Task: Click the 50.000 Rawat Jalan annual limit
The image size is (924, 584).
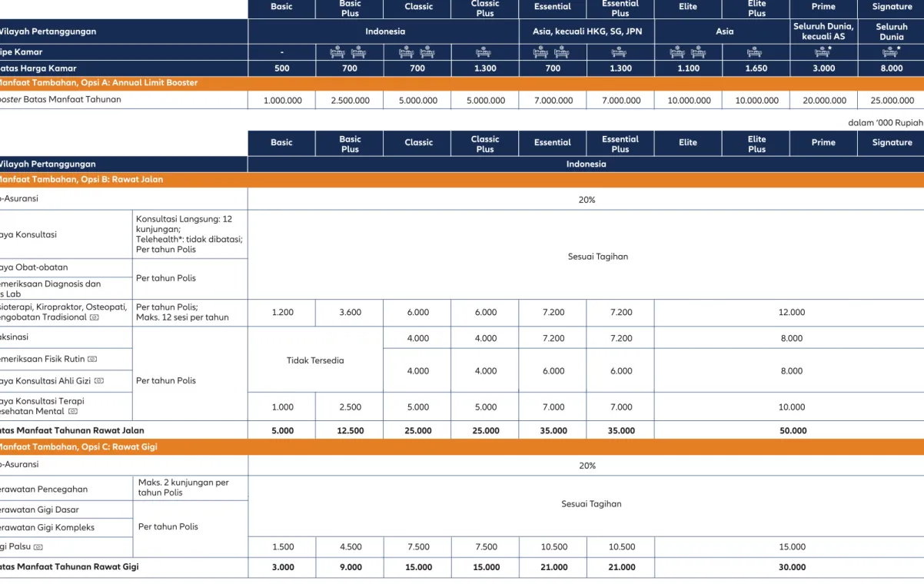Action: 793,431
